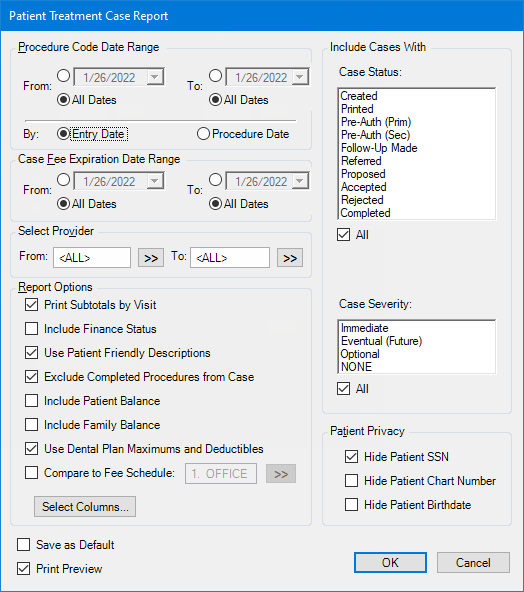Open the fee schedule >> selector

pos(280,473)
